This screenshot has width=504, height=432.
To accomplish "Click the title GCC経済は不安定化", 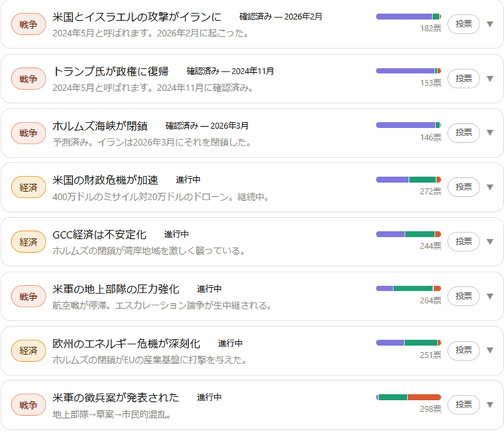I will (x=99, y=235).
